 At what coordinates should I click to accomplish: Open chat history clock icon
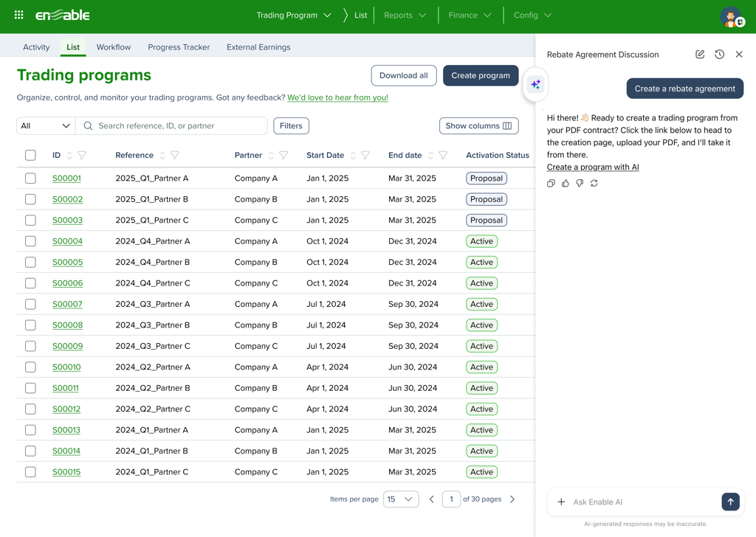click(x=719, y=55)
